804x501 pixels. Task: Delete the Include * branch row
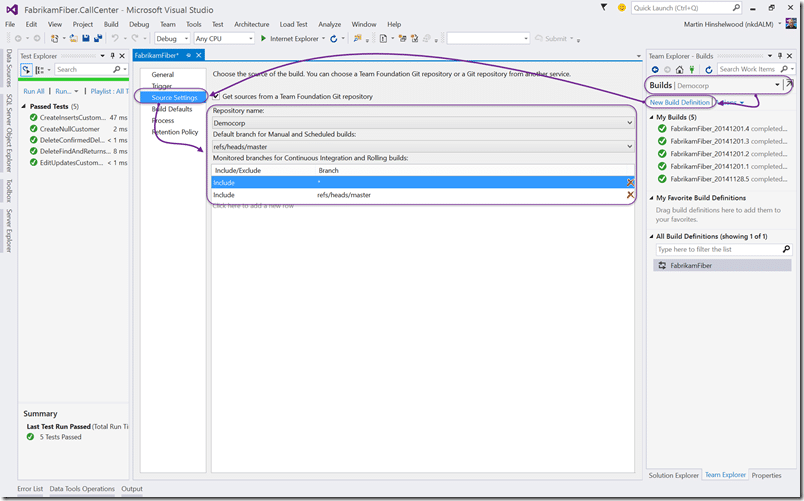point(630,183)
